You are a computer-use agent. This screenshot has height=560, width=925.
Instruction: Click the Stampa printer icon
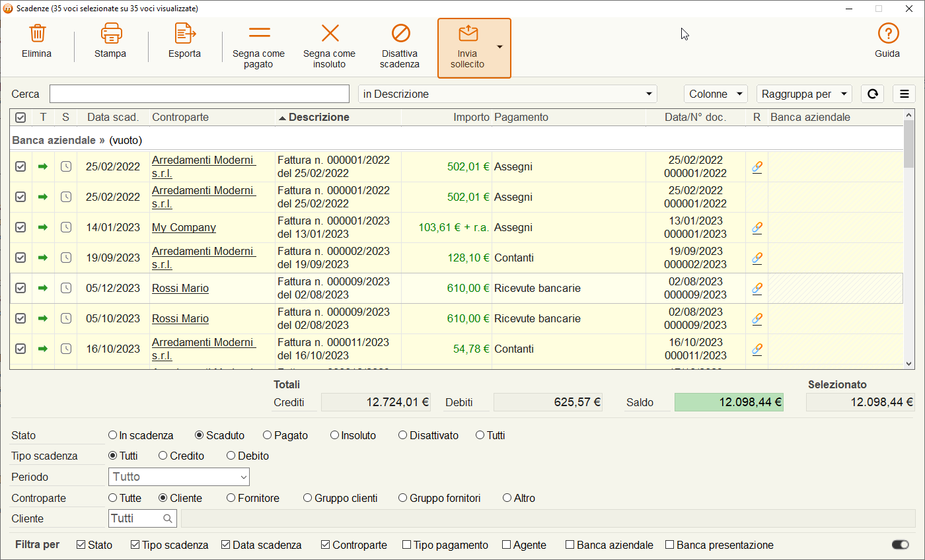[111, 33]
